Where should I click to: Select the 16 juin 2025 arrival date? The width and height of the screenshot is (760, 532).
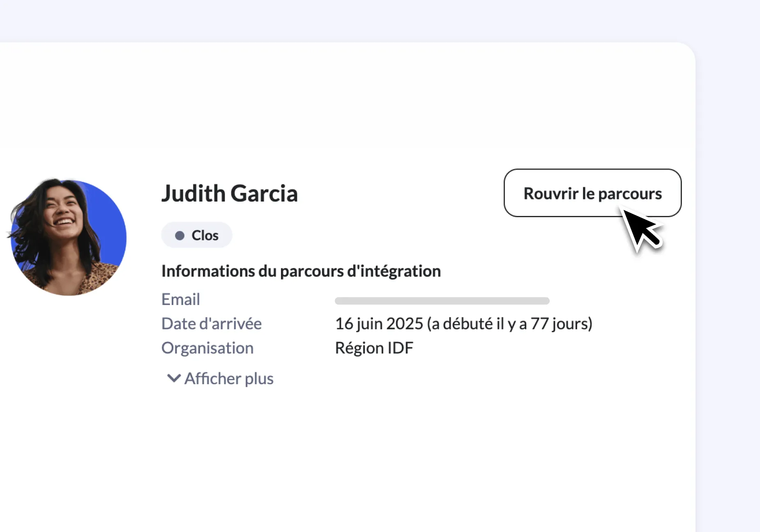[379, 323]
